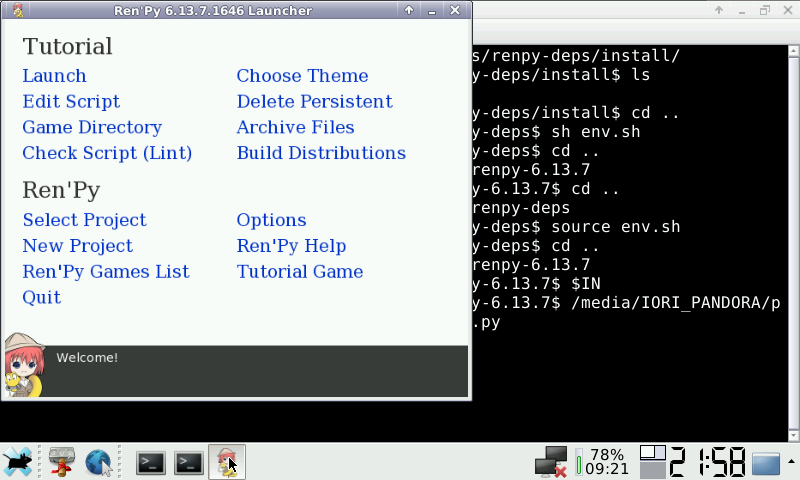Open Edit Script for the Tutorial
Viewport: 800px width, 480px height.
click(x=71, y=102)
